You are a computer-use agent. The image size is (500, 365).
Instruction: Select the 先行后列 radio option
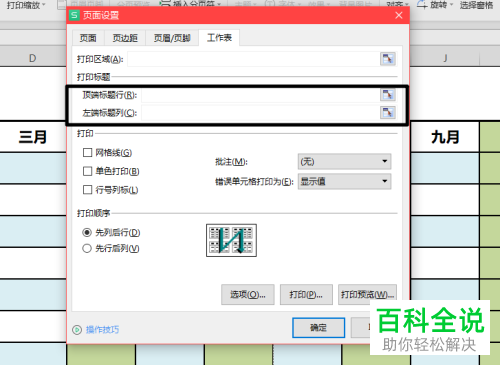coord(87,248)
